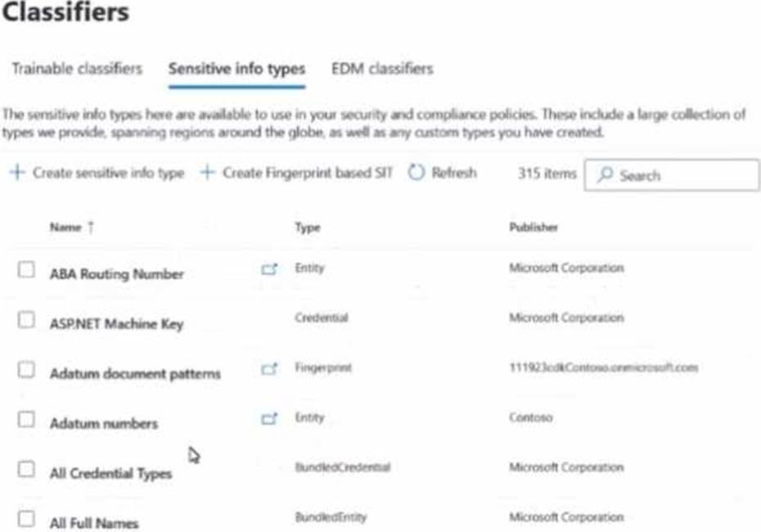This screenshot has height=532, width=761.
Task: Open the EDM classifiers tab
Action: click(x=381, y=69)
